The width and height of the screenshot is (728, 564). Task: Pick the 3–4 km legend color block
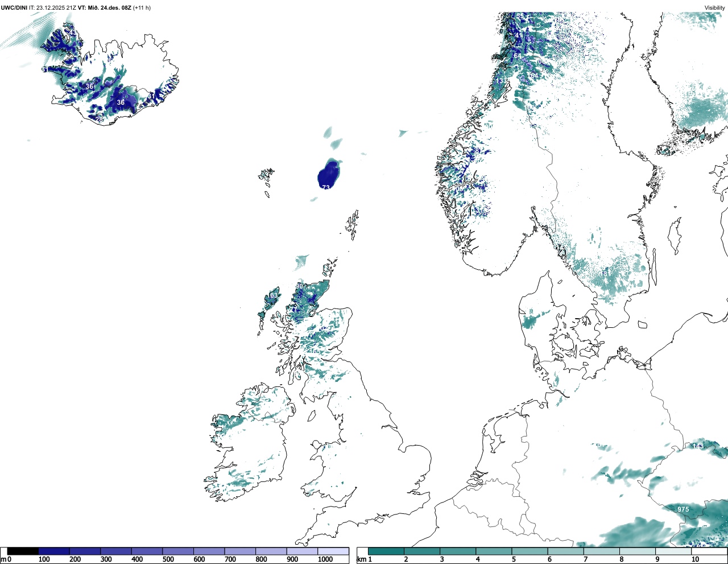click(x=458, y=551)
